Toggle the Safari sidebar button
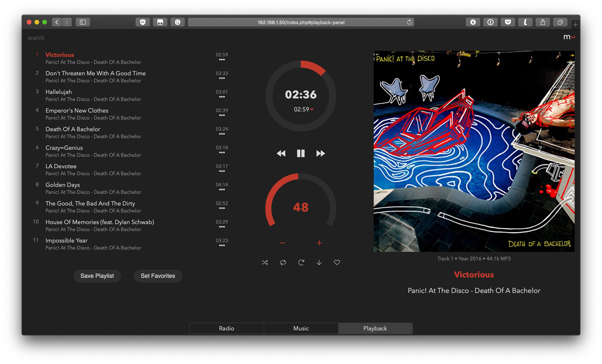The image size is (602, 364). point(83,22)
